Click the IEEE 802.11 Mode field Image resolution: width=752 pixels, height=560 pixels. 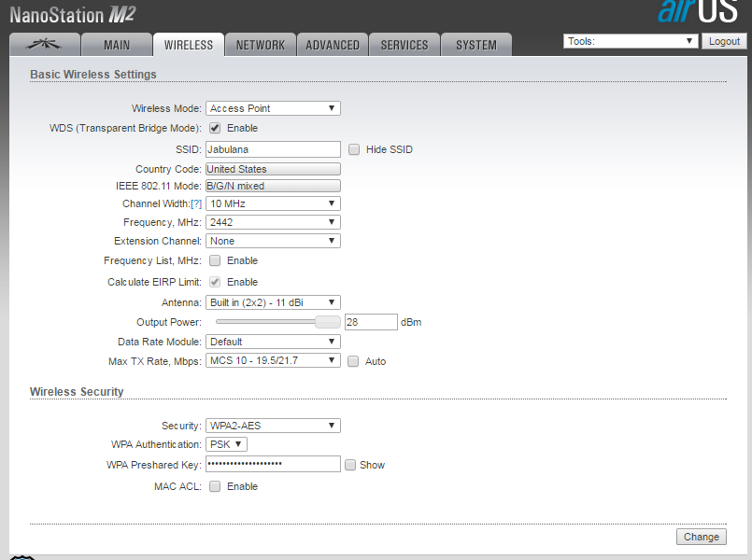(273, 186)
